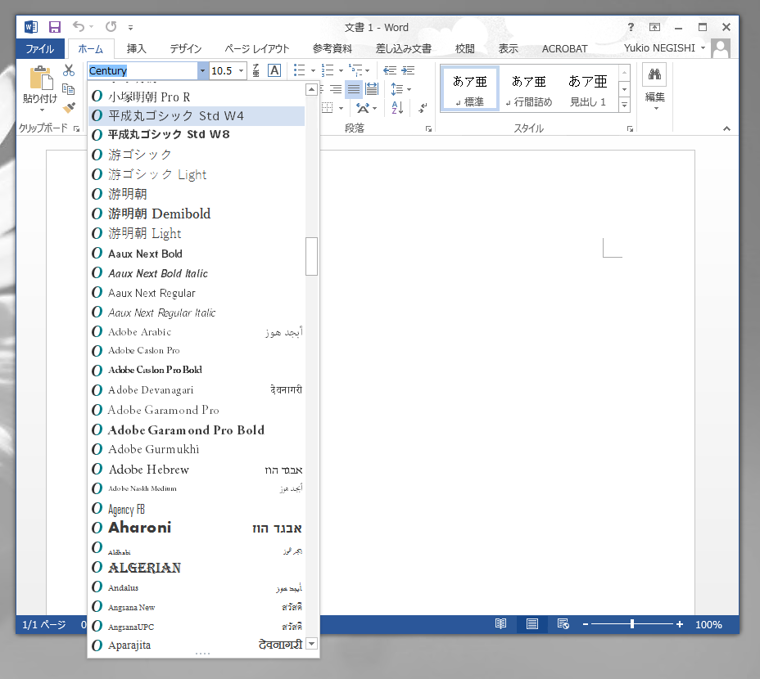760x679 pixels.
Task: Click the zoom out minus button
Action: (586, 624)
